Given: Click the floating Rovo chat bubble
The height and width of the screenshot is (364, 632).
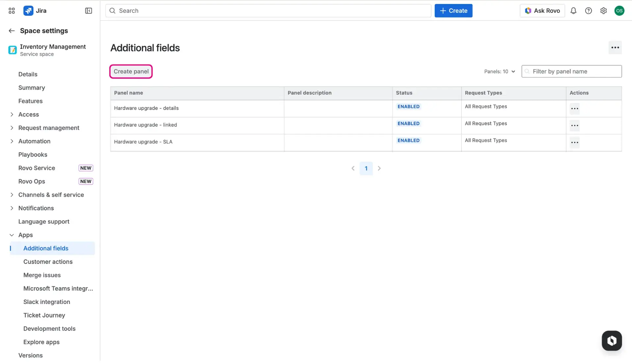Looking at the screenshot, I should point(612,341).
